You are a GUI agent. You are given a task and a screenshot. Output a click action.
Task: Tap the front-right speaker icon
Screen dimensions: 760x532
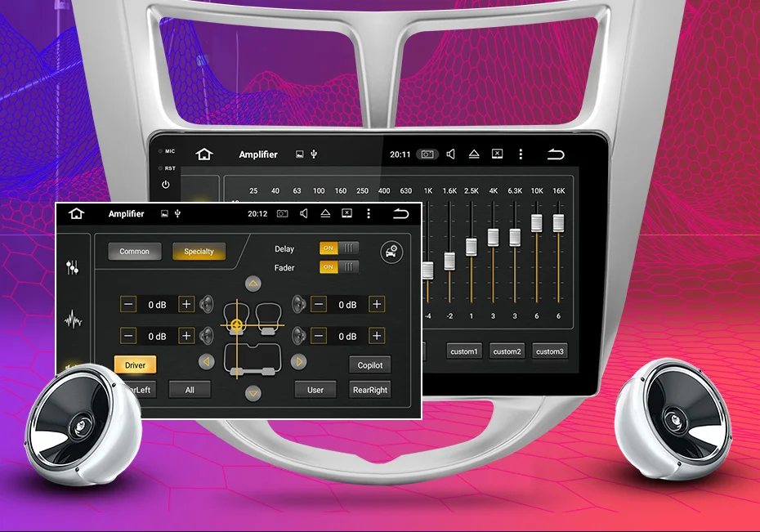(x=298, y=304)
